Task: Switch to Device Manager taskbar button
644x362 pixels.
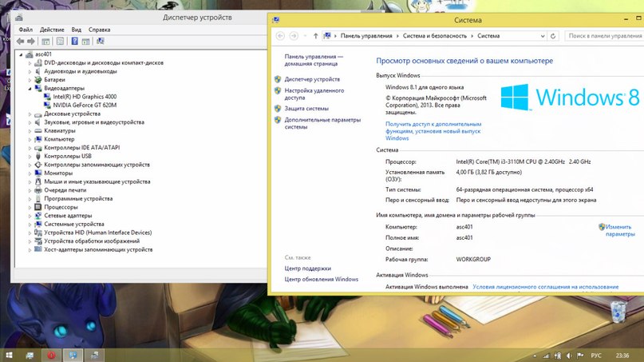Action: [94, 355]
